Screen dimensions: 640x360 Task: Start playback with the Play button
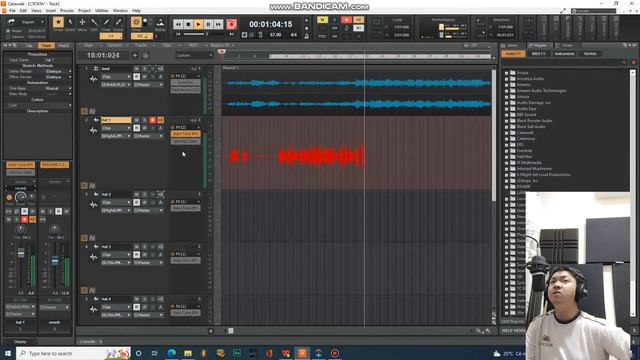pyautogui.click(x=198, y=24)
